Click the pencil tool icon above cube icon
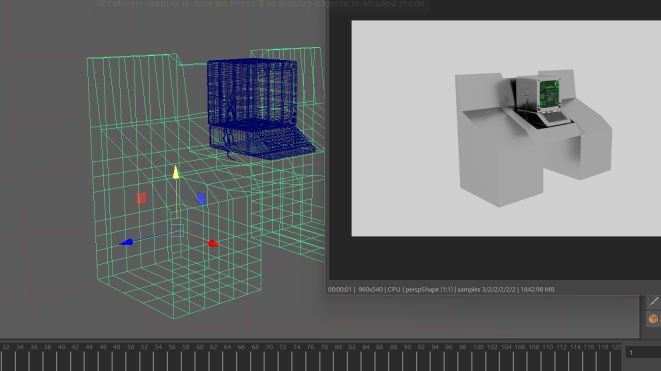The width and height of the screenshot is (661, 371). [653, 301]
